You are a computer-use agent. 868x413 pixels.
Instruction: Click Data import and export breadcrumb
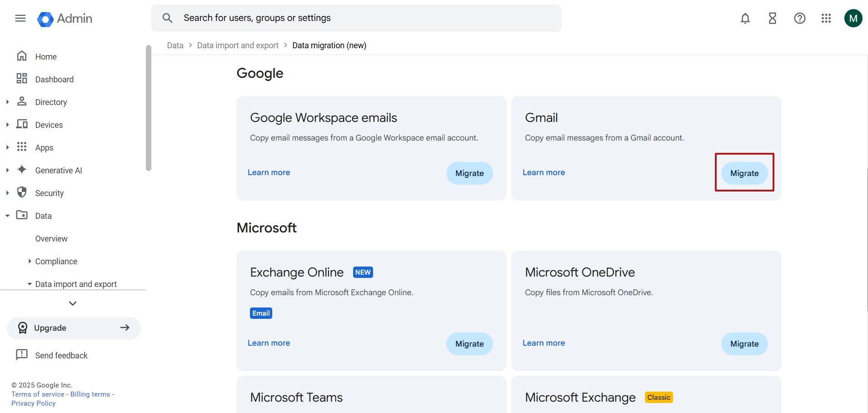238,45
